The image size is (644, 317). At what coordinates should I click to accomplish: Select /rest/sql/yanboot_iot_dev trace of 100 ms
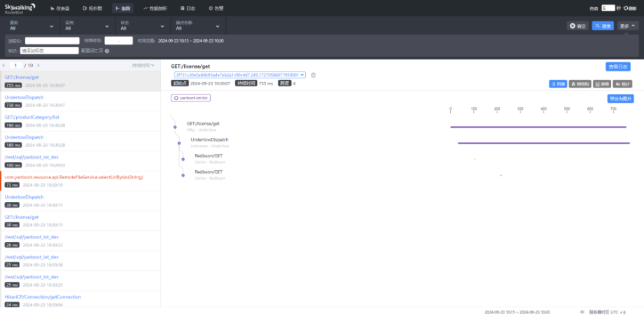click(80, 161)
